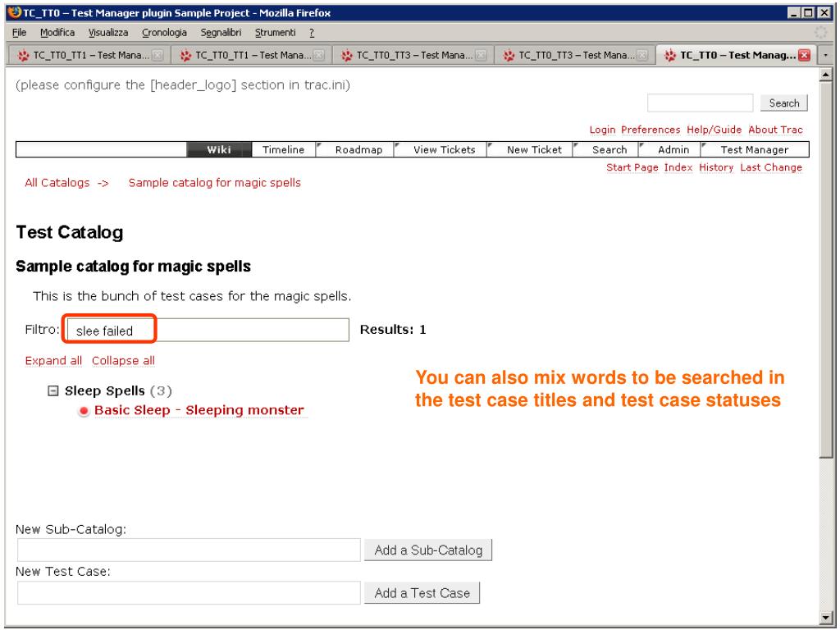Click the red failed status icon beside Basic Sleep

[83, 412]
